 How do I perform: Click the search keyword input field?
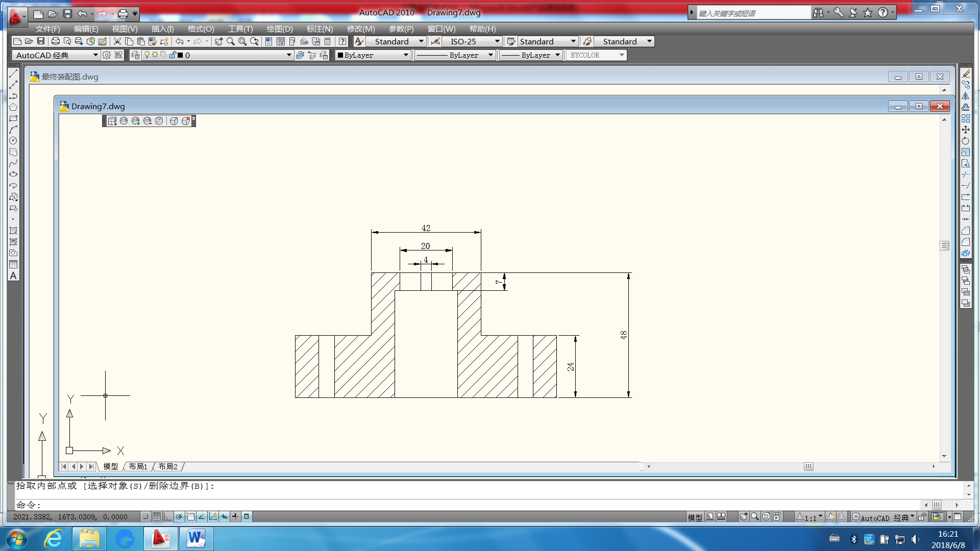tap(753, 13)
